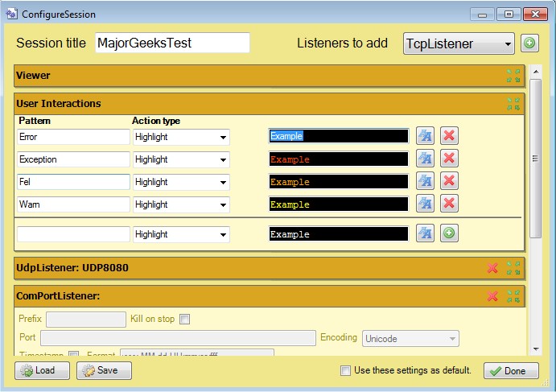The width and height of the screenshot is (556, 392).
Task: Delete the Fel pattern row
Action: [449, 181]
